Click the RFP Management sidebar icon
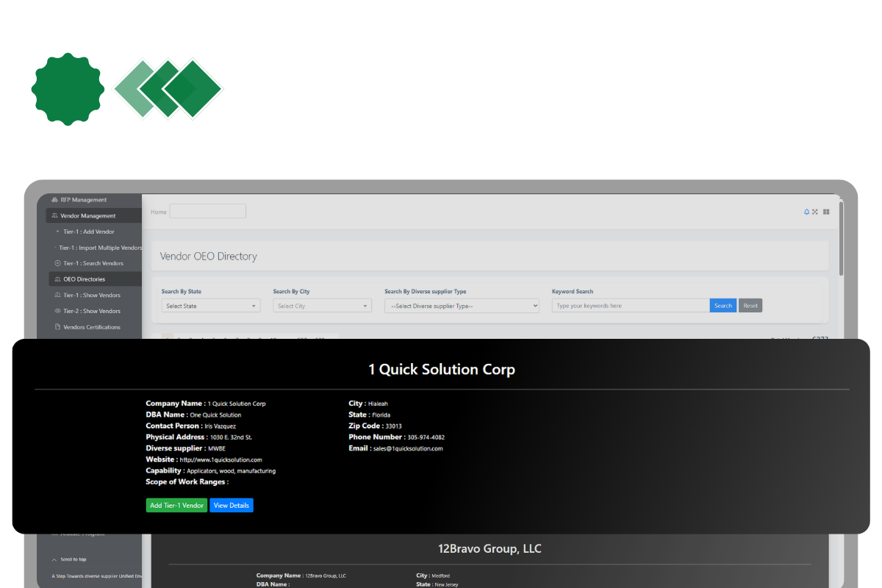 54,199
